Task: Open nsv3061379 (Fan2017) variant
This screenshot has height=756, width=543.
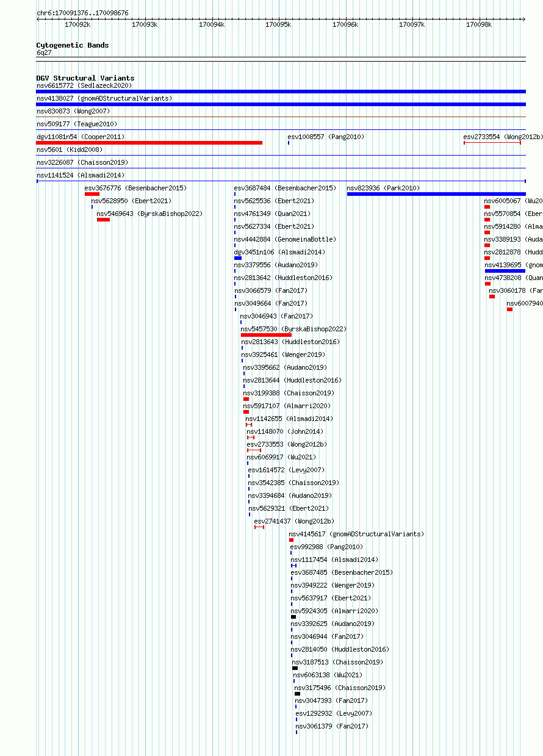Action: 332,726
